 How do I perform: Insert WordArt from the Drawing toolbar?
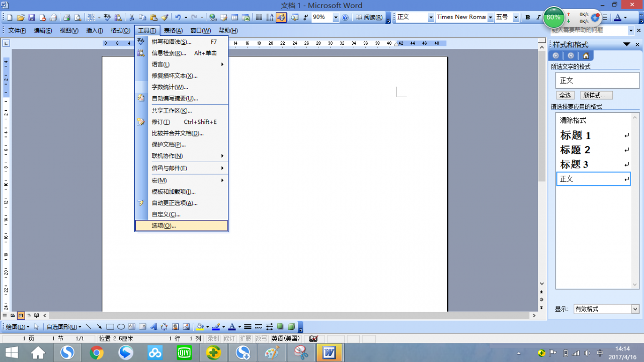tap(153, 327)
